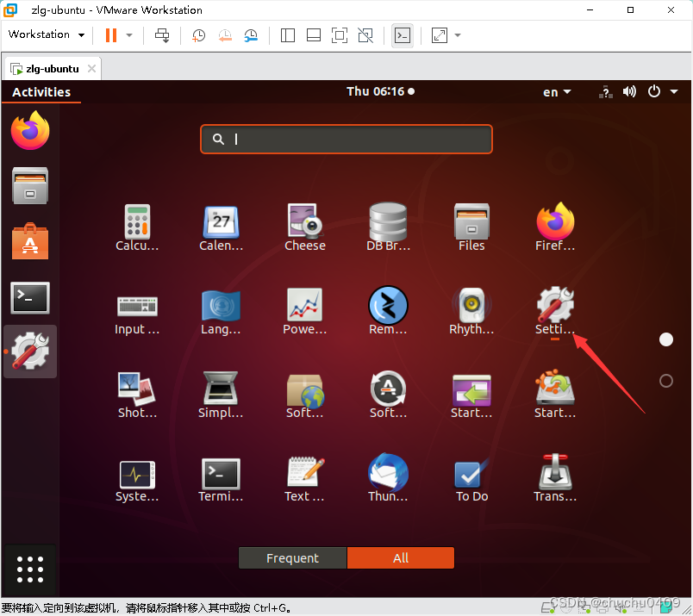Switch to the Frequent apps view
Viewport: 693px width, 616px height.
292,558
